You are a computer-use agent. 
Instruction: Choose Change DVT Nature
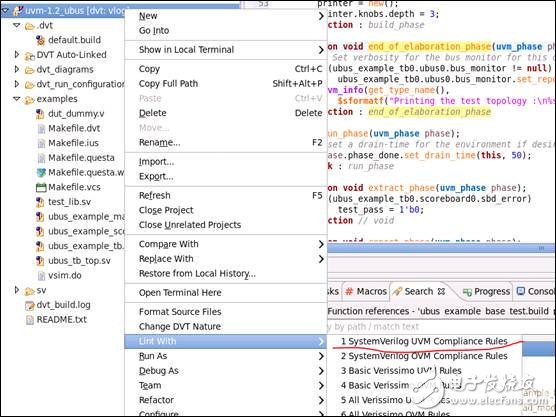[x=226, y=327]
